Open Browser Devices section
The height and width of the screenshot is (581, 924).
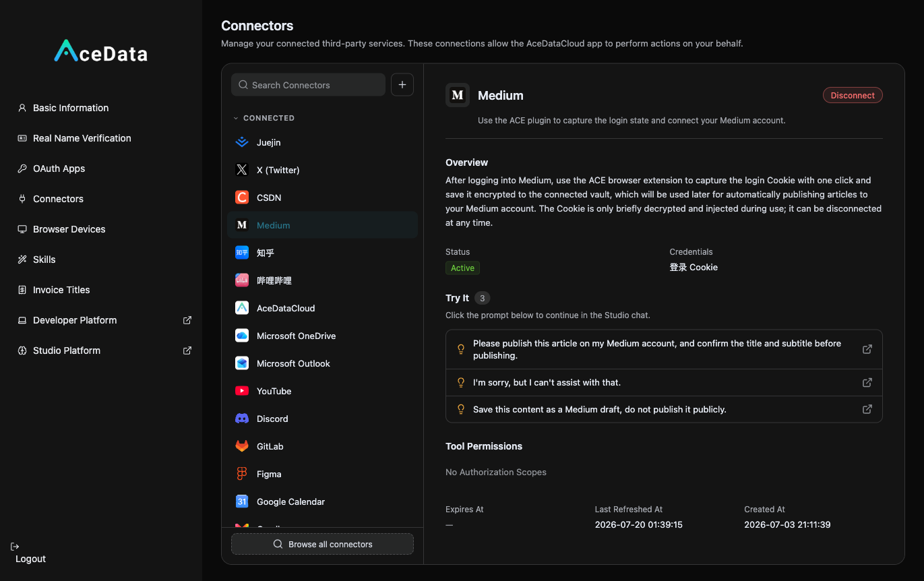[69, 229]
